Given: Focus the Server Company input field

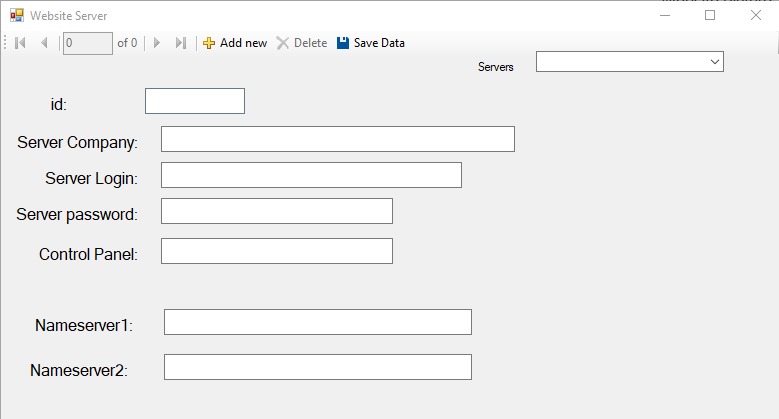Looking at the screenshot, I should pos(337,139).
